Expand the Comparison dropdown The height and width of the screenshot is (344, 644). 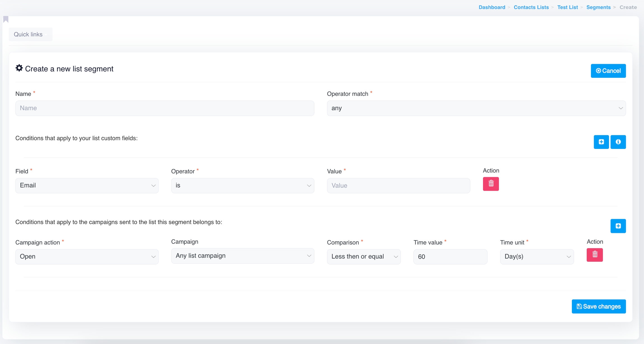pyautogui.click(x=363, y=257)
